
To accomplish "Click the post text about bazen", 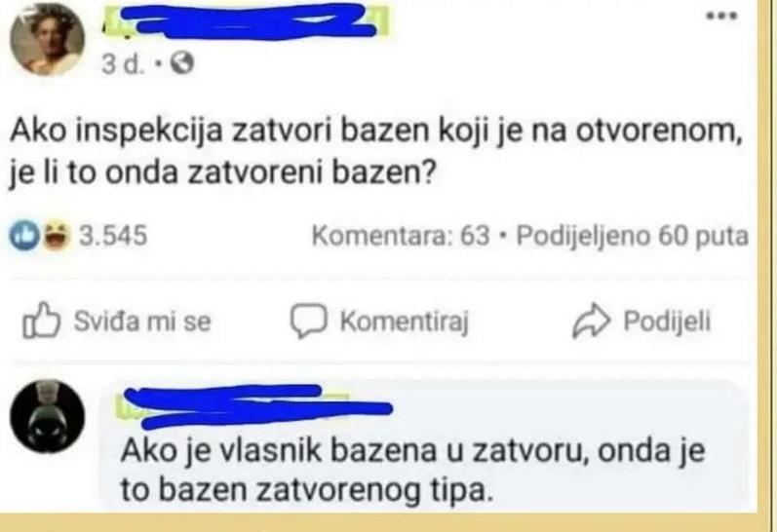I will (x=376, y=153).
